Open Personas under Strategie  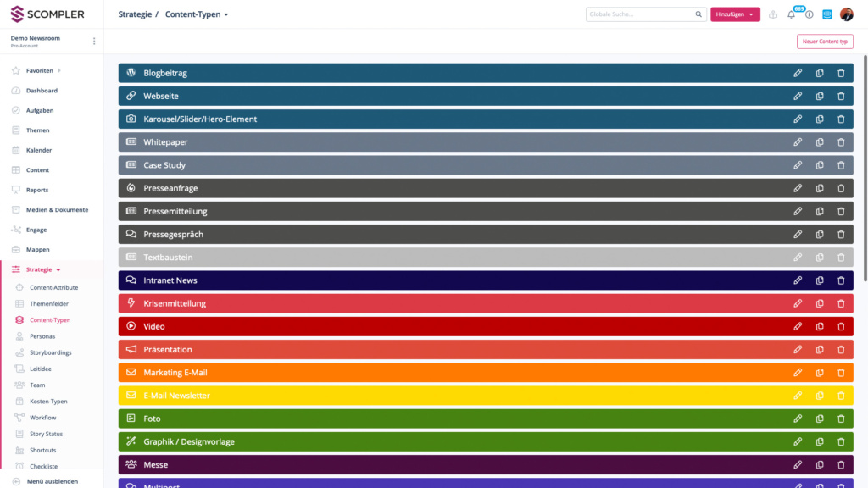click(x=42, y=336)
